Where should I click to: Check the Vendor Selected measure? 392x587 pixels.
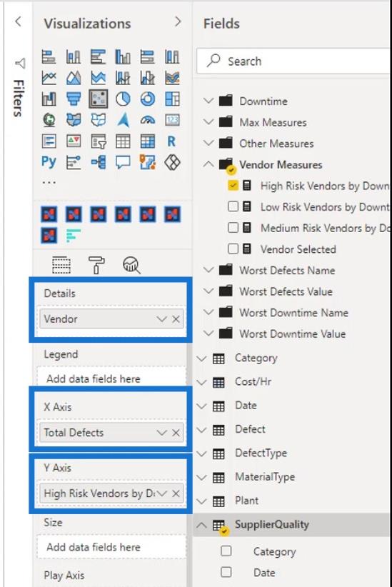[x=233, y=249]
